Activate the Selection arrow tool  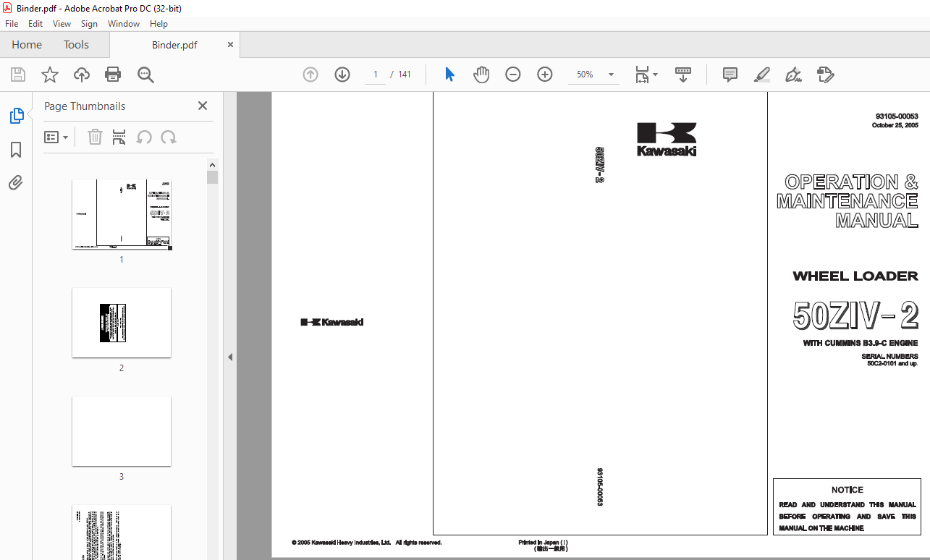pyautogui.click(x=449, y=75)
